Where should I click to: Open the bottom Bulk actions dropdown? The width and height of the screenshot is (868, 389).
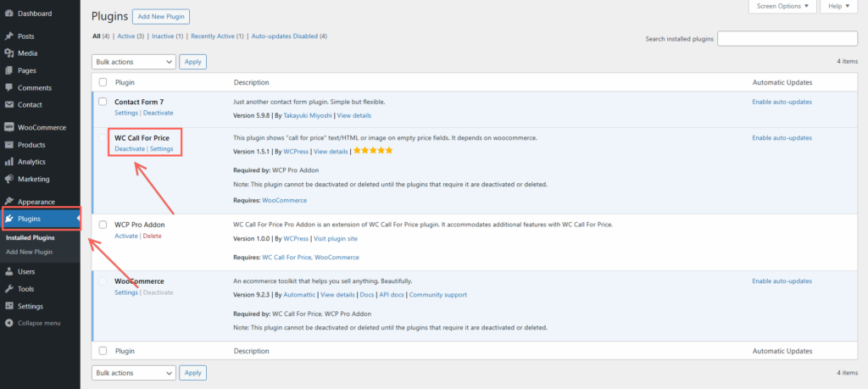(133, 373)
